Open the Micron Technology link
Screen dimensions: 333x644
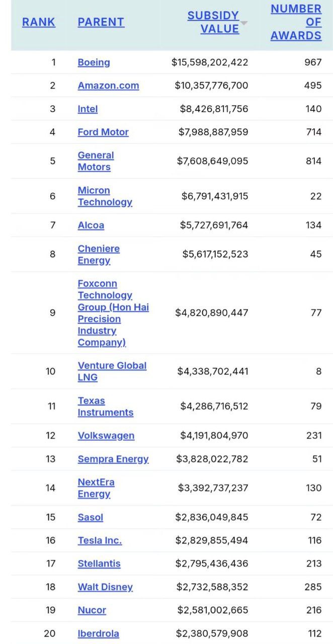pyautogui.click(x=105, y=196)
